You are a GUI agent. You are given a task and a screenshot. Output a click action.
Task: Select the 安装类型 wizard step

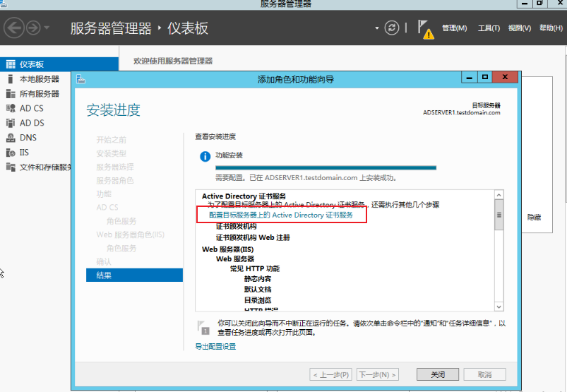[x=112, y=153]
